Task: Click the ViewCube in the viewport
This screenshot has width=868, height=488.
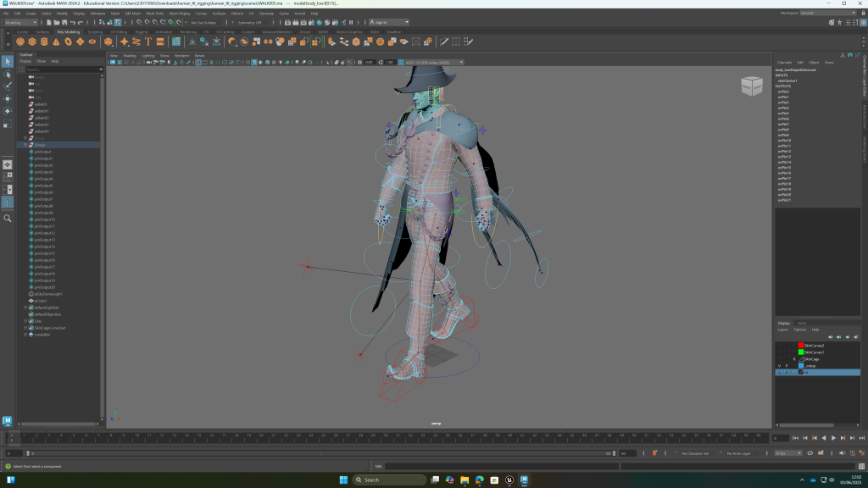Action: coord(751,85)
